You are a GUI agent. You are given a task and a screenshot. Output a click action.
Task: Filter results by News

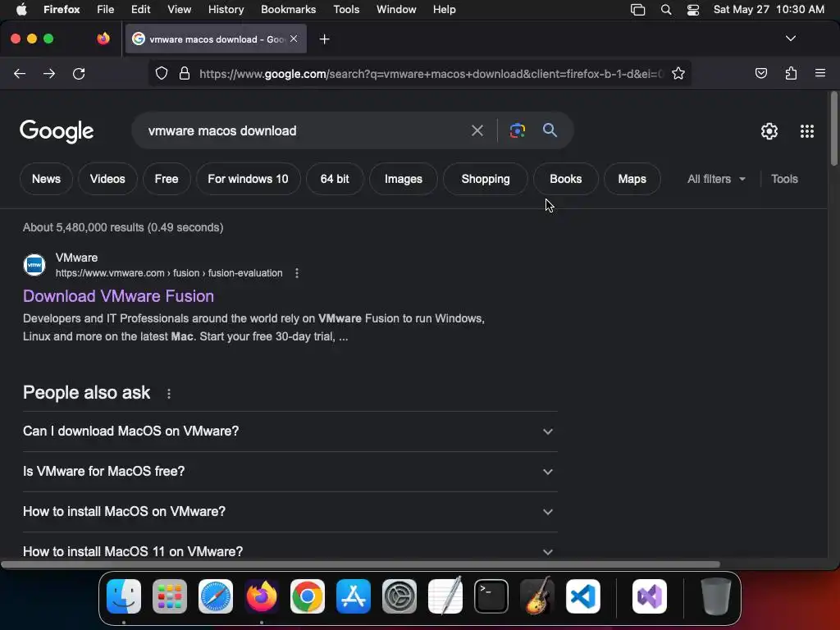point(46,179)
